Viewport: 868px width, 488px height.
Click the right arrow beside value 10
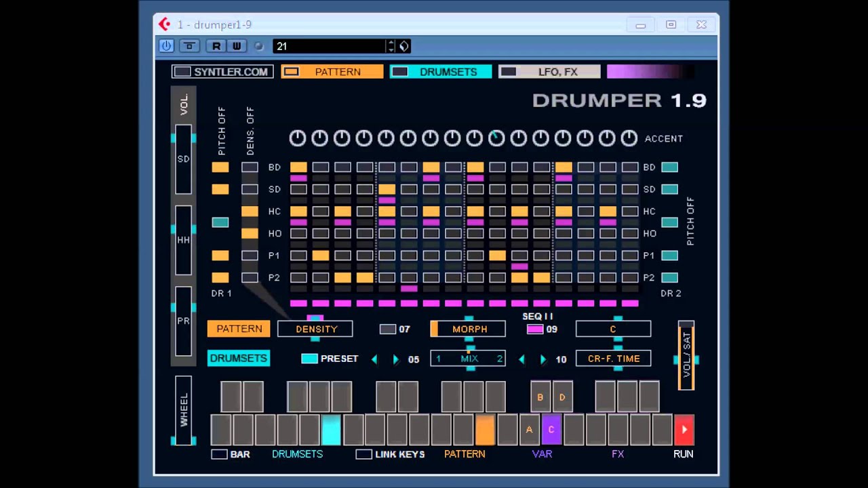coord(543,359)
